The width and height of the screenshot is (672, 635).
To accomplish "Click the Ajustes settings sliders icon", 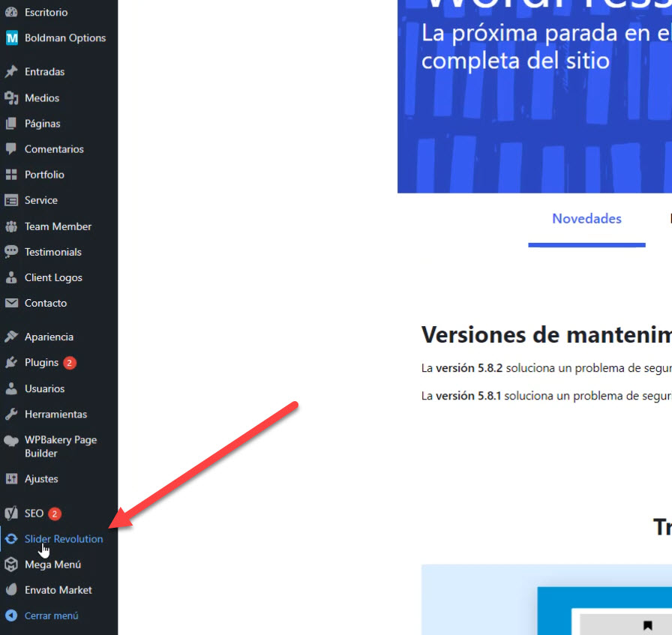I will coord(11,478).
